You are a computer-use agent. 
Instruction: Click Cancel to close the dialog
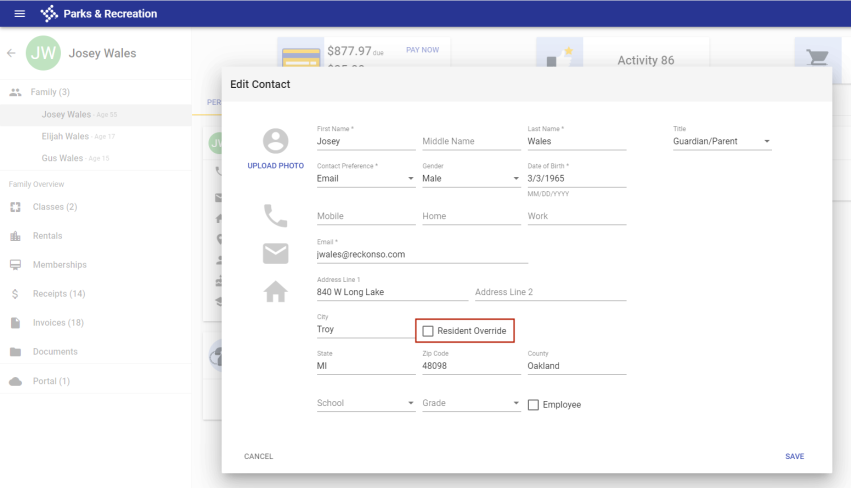point(258,456)
